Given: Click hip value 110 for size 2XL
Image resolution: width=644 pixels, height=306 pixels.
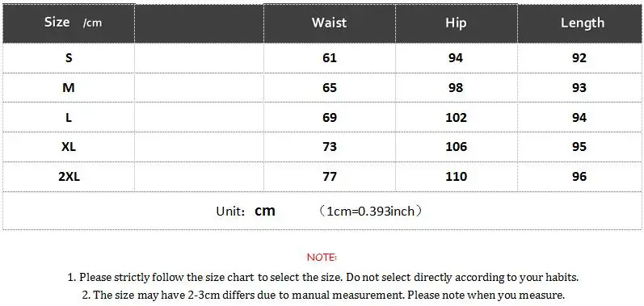Looking at the screenshot, I should point(457,177).
